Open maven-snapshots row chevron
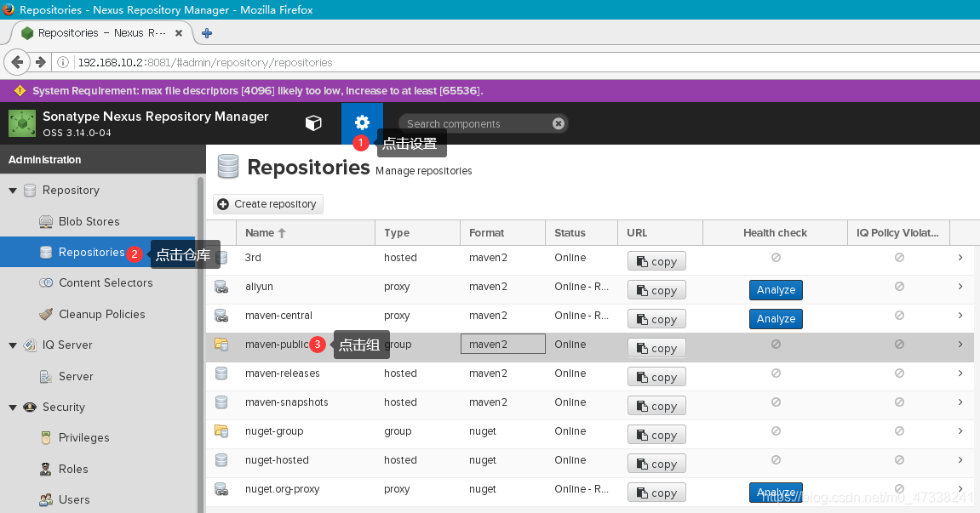 [960, 402]
